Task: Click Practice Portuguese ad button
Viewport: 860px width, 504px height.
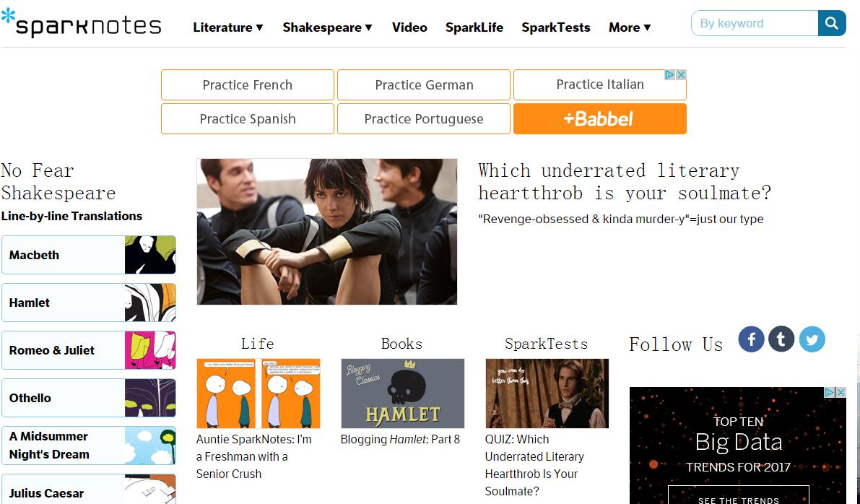Action: click(x=424, y=119)
